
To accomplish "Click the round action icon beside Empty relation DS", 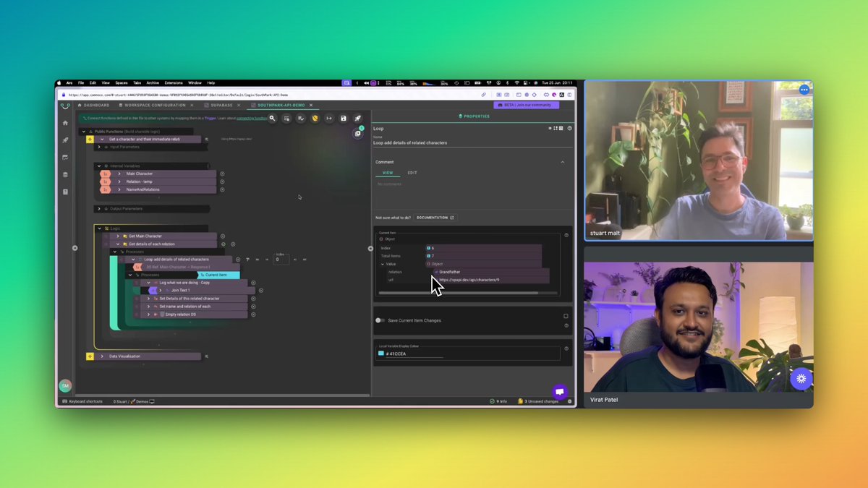I will click(253, 314).
